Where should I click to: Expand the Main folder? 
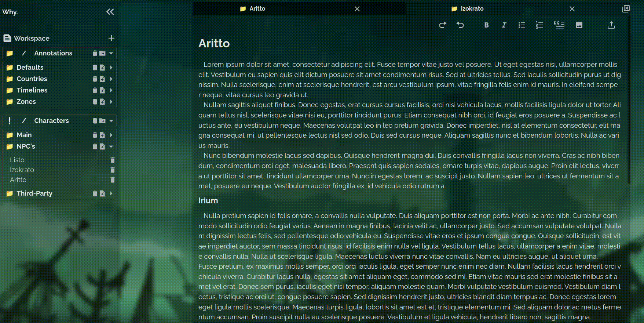111,135
